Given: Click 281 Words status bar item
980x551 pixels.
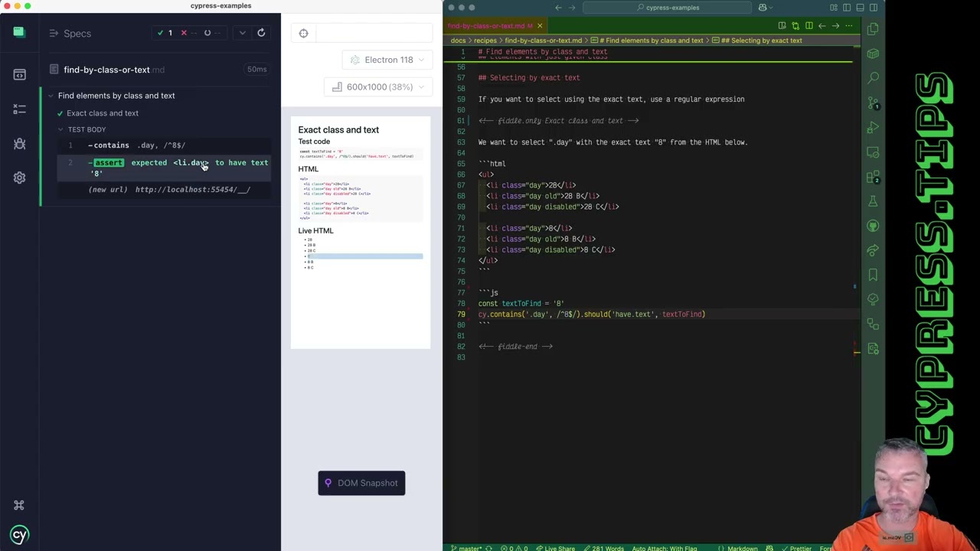Looking at the screenshot, I should [x=603, y=548].
